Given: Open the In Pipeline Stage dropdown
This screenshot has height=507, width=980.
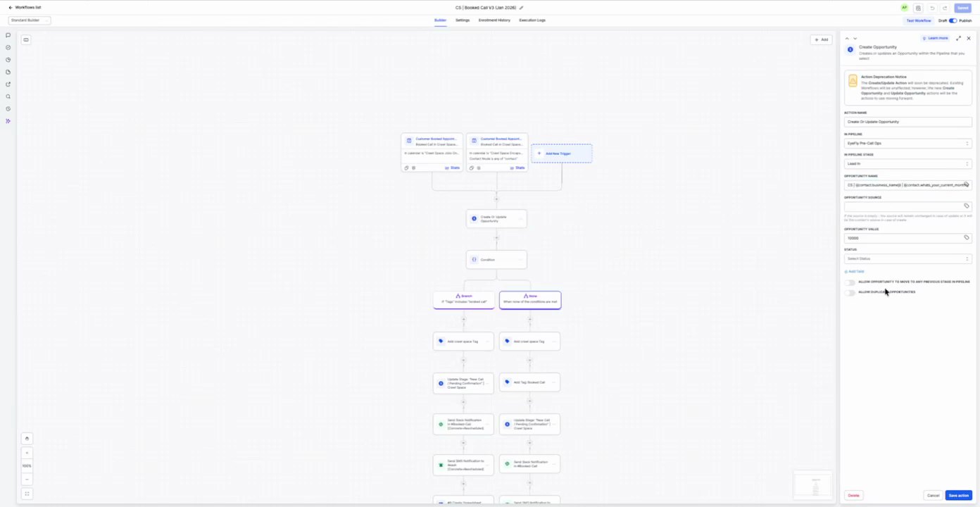Looking at the screenshot, I should pos(907,163).
